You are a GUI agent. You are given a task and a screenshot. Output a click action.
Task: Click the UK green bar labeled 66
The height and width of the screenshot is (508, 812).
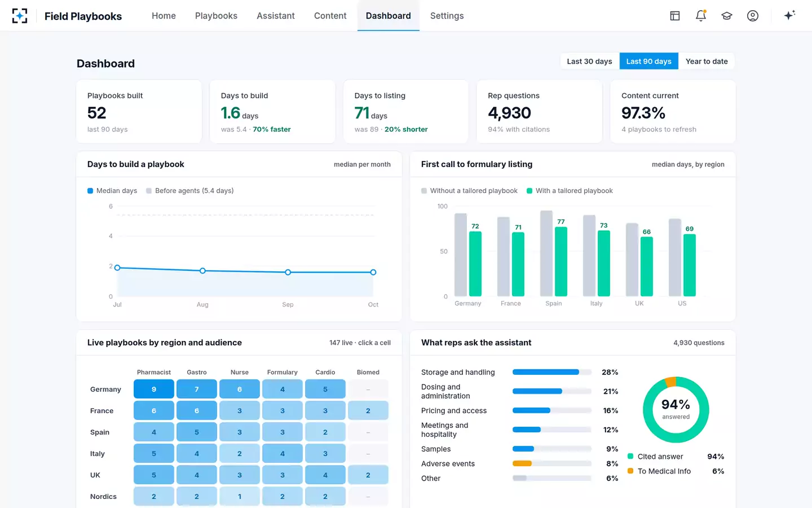click(647, 266)
